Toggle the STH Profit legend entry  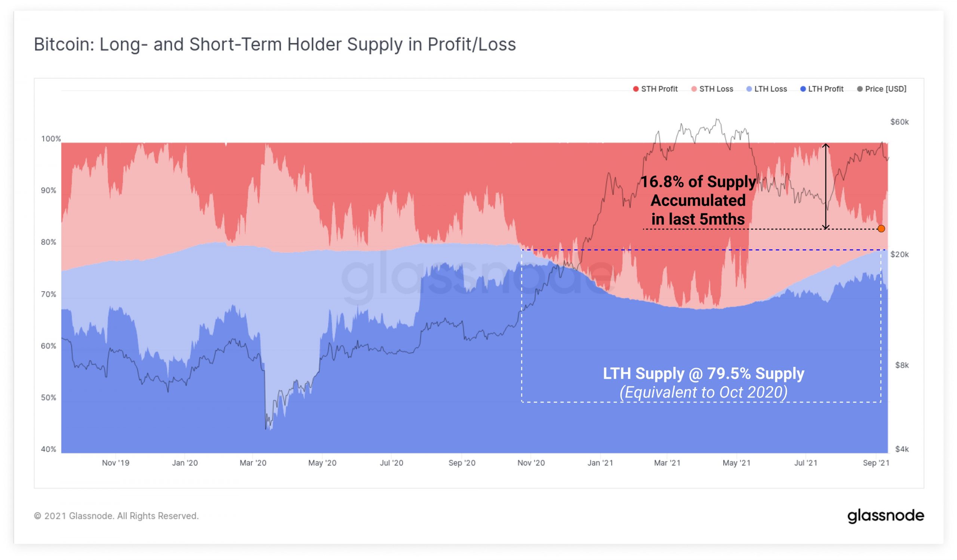655,89
